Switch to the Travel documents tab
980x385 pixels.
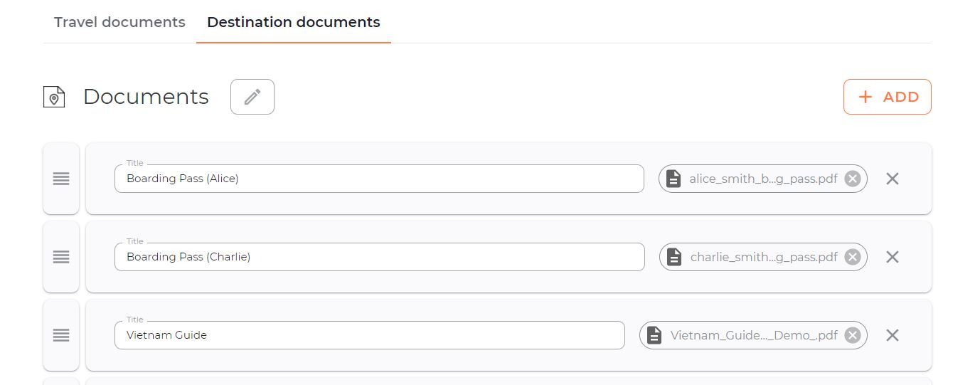point(119,22)
